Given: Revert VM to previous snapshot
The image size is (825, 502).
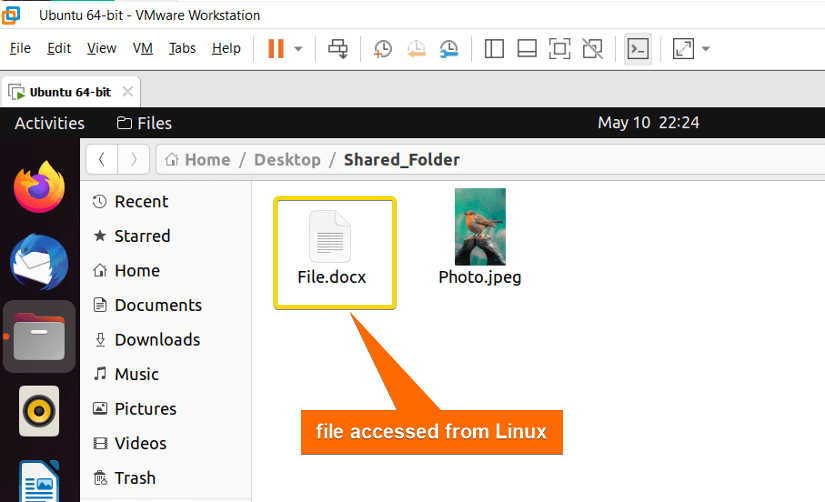Looking at the screenshot, I should pos(416,49).
